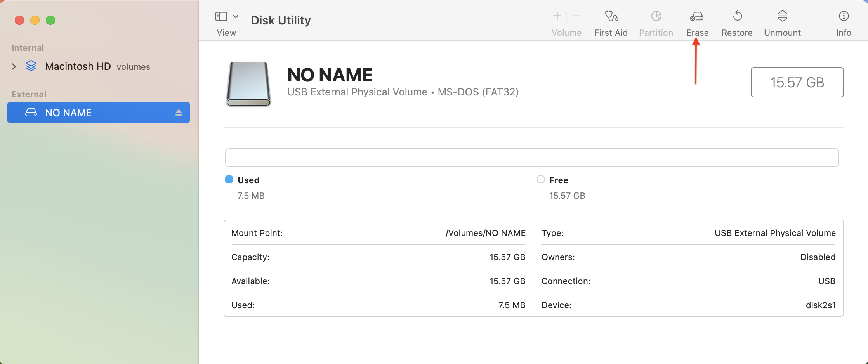Close the Disk Utility window
The width and height of the screenshot is (868, 364).
pyautogui.click(x=19, y=20)
